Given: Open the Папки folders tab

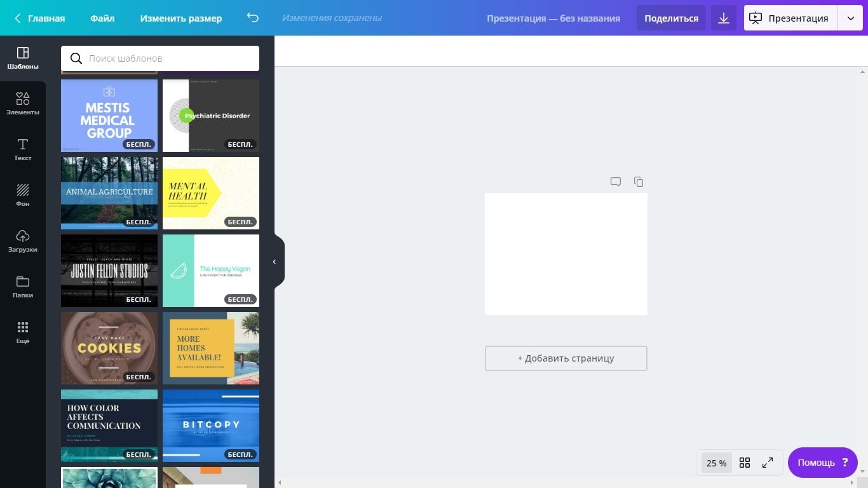Looking at the screenshot, I should [23, 287].
